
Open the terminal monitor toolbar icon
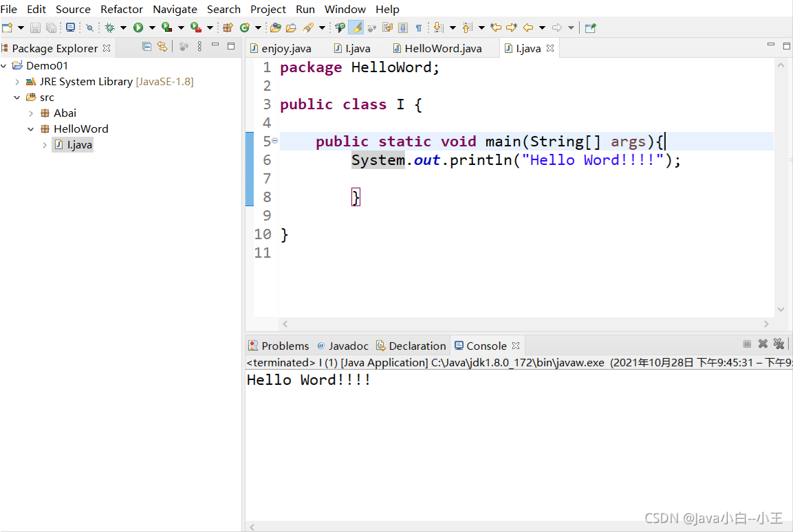70,27
